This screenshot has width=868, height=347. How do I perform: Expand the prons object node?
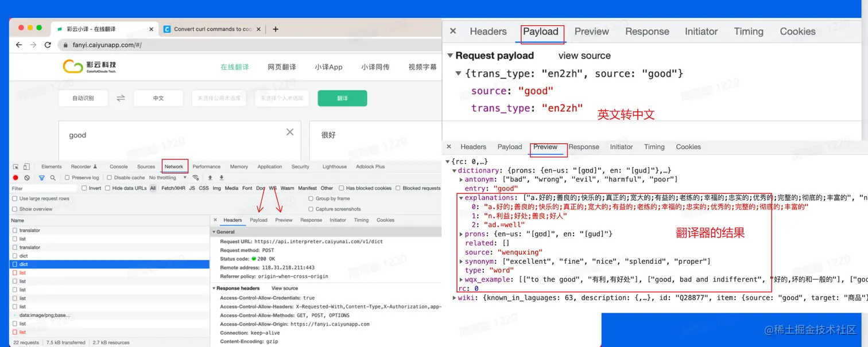[461, 234]
